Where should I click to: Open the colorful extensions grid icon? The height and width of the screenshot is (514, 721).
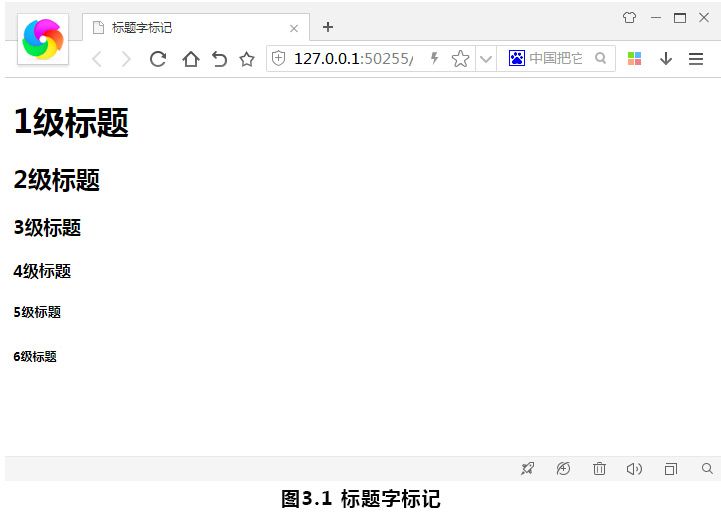pyautogui.click(x=634, y=58)
